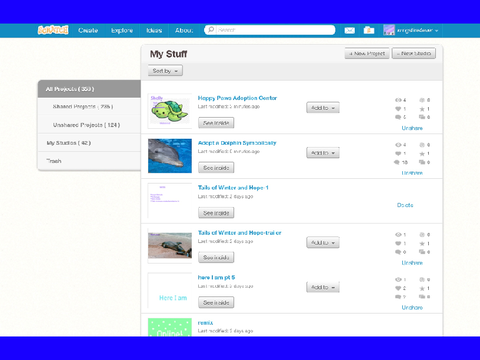Click star icon for Adopt a Dolphin
This screenshot has width=480, height=360.
point(422,154)
